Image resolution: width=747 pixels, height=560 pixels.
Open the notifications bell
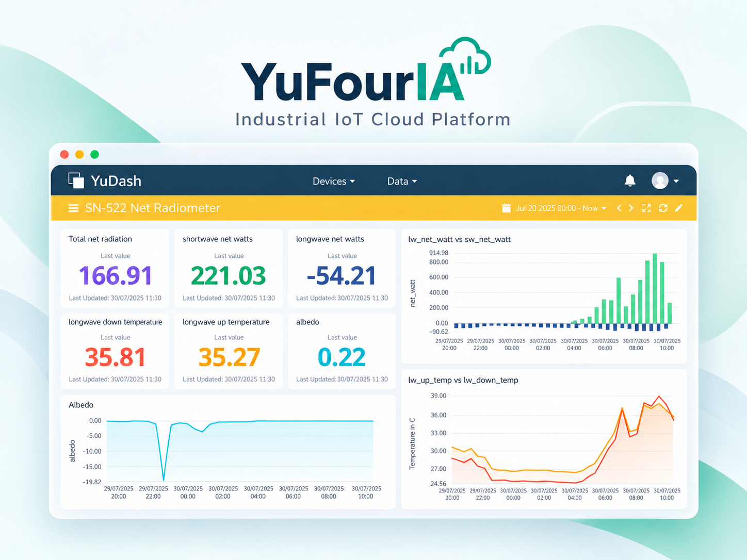point(630,180)
